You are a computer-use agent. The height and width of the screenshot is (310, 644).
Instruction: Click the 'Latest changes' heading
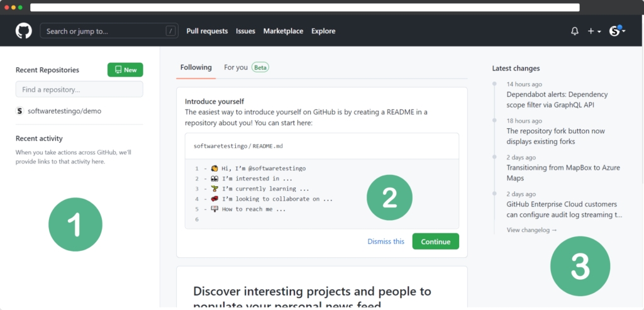[x=516, y=68]
